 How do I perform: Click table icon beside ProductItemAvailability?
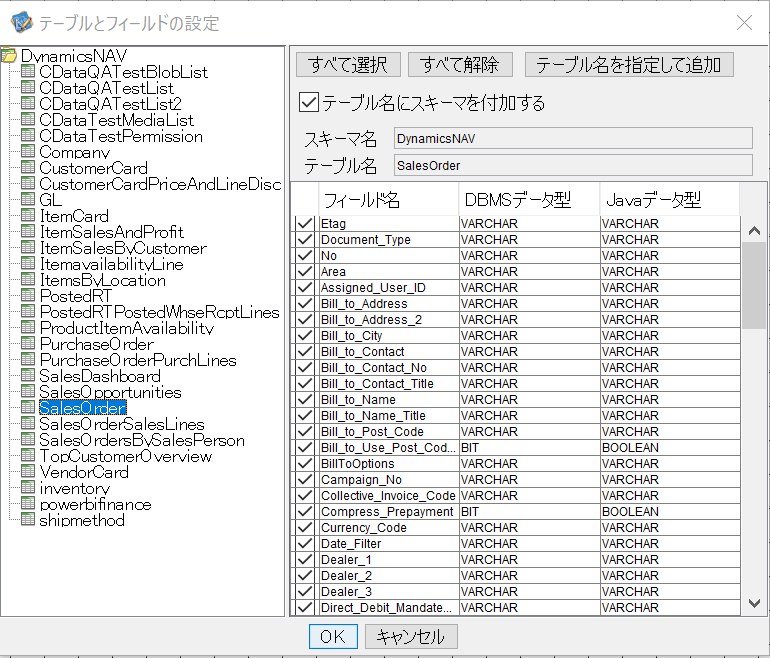point(28,328)
